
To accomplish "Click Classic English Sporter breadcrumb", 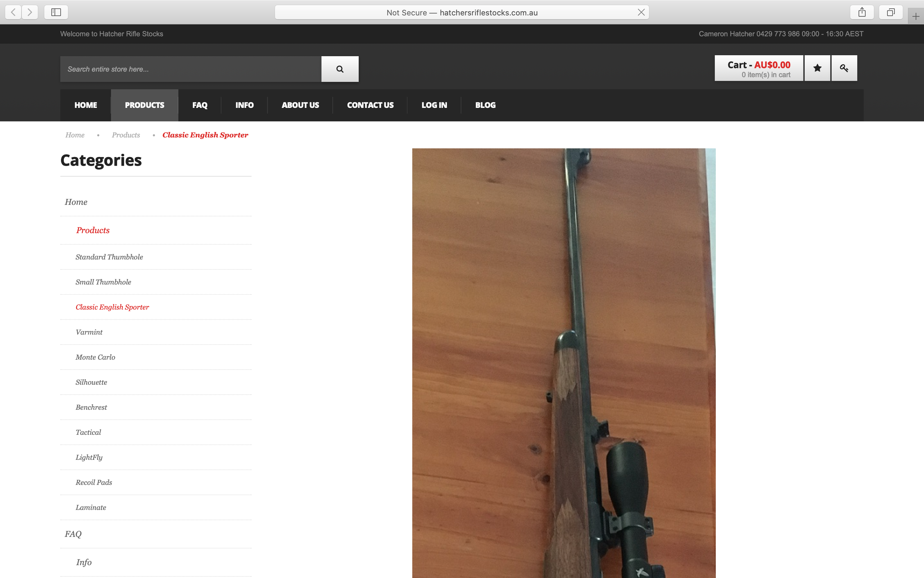I will click(205, 135).
